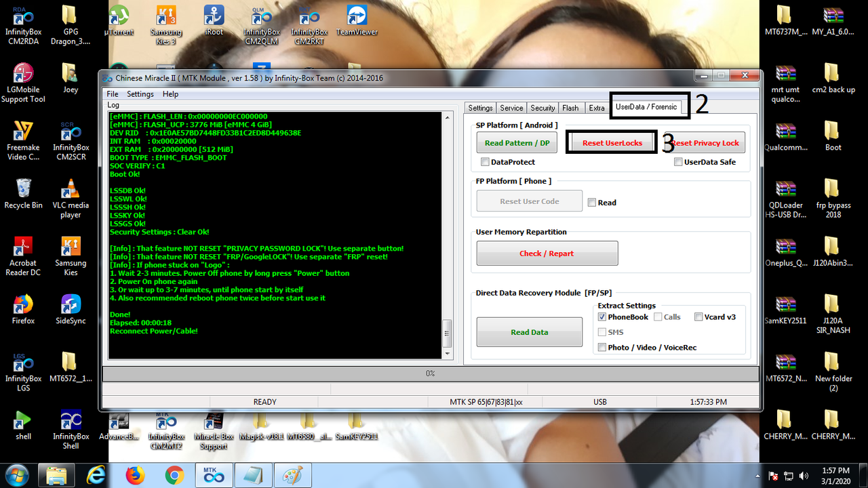
Task: Click the Read Data button
Action: tap(529, 332)
